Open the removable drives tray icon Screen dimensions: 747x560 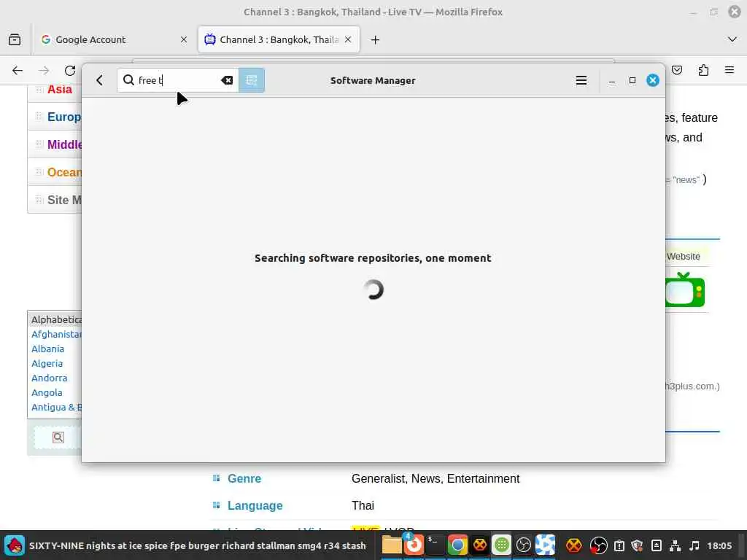[657, 545]
